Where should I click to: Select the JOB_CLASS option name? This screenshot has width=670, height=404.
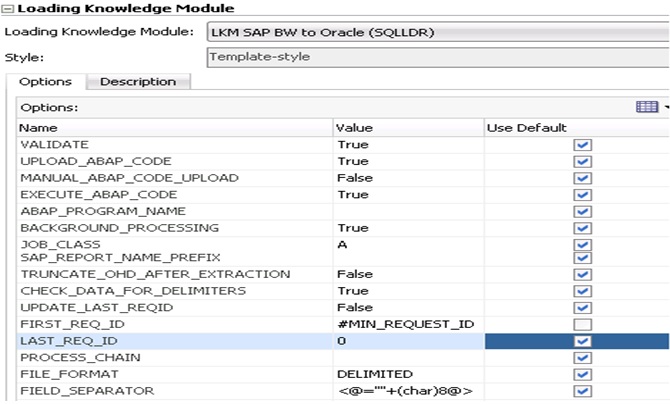point(60,245)
